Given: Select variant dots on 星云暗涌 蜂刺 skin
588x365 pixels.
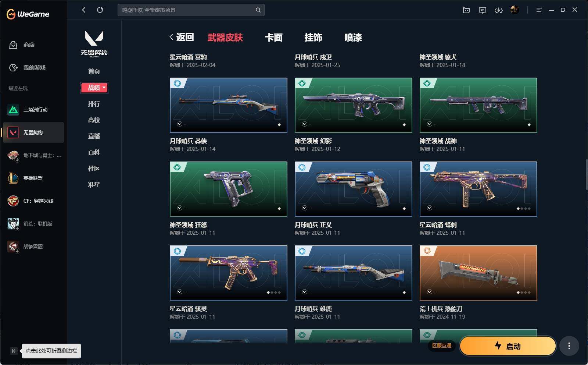Looking at the screenshot, I should click(x=524, y=209).
